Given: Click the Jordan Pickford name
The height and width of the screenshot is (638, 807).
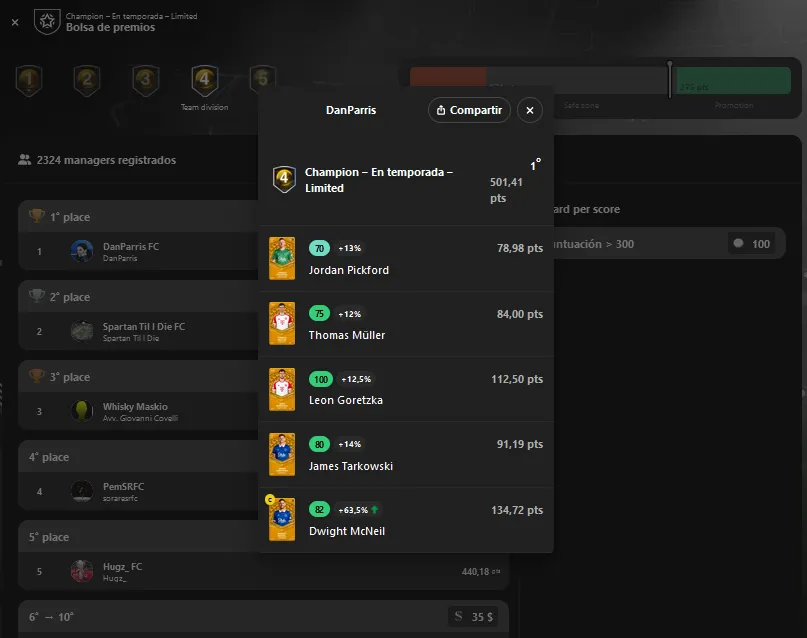Looking at the screenshot, I should click(x=349, y=270).
